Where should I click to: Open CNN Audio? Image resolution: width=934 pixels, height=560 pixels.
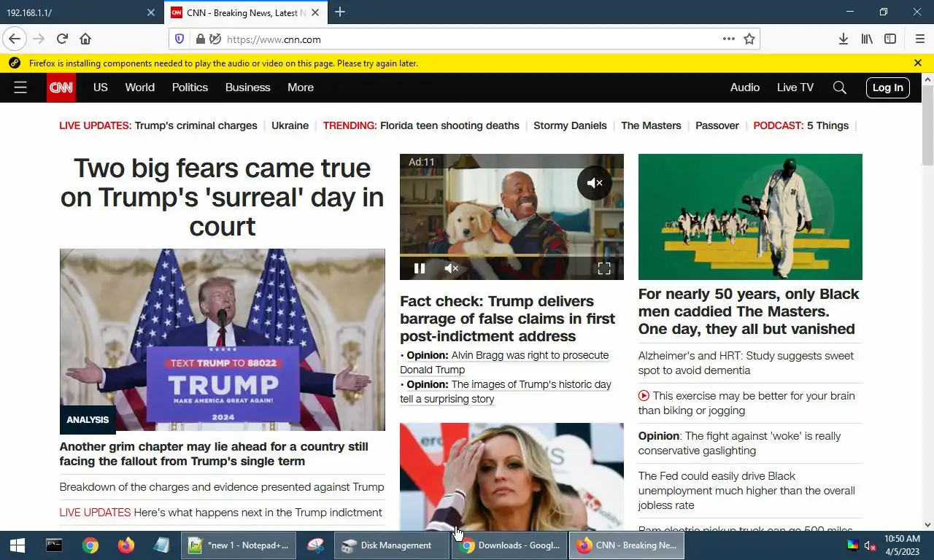coord(745,87)
